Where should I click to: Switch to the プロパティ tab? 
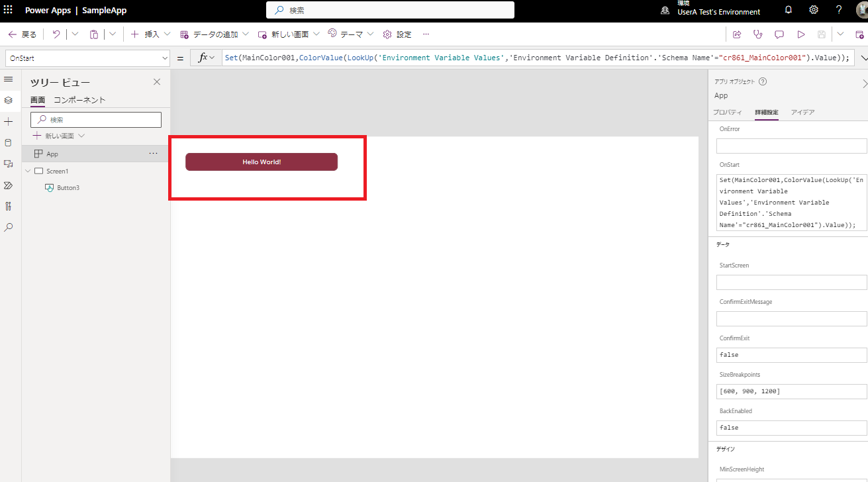(x=727, y=113)
